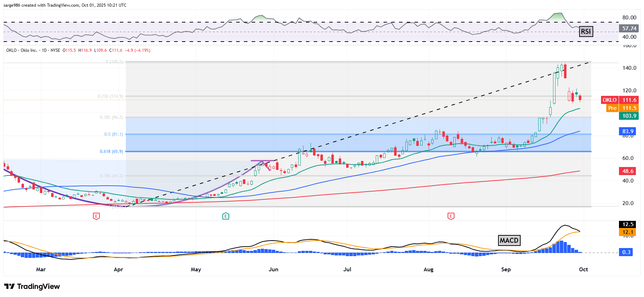Click the RSI value 57.74 label
This screenshot has height=297, width=644.
629,29
